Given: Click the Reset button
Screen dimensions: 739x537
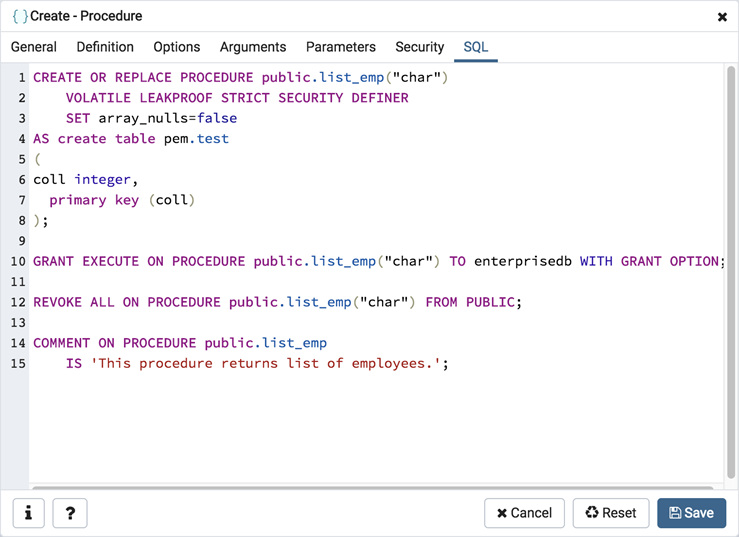Looking at the screenshot, I should coord(611,513).
